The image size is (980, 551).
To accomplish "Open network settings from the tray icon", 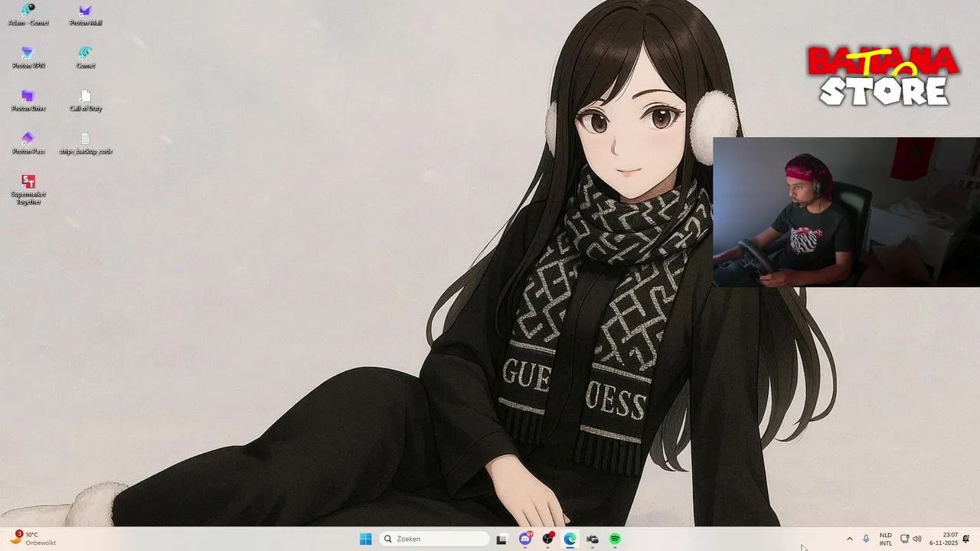I will click(905, 539).
